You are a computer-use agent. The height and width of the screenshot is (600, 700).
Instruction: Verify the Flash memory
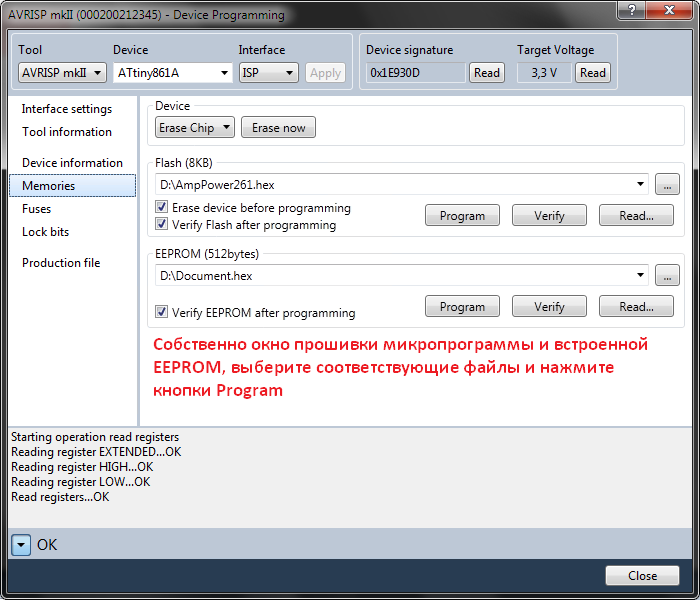pyautogui.click(x=549, y=216)
